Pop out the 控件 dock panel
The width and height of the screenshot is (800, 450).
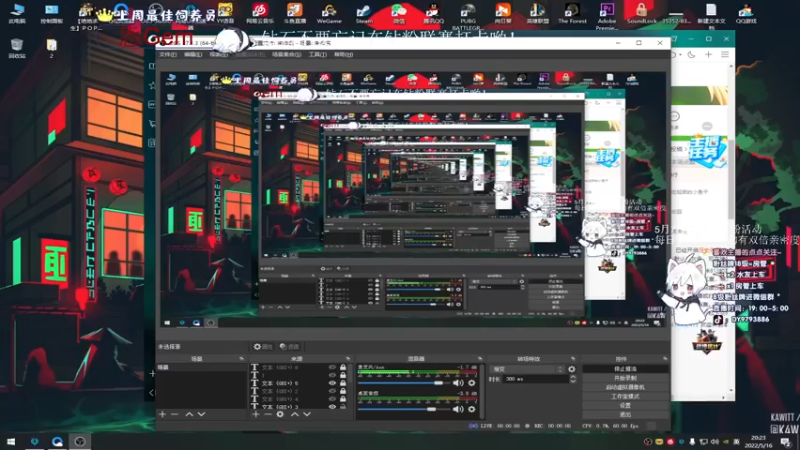[x=664, y=359]
